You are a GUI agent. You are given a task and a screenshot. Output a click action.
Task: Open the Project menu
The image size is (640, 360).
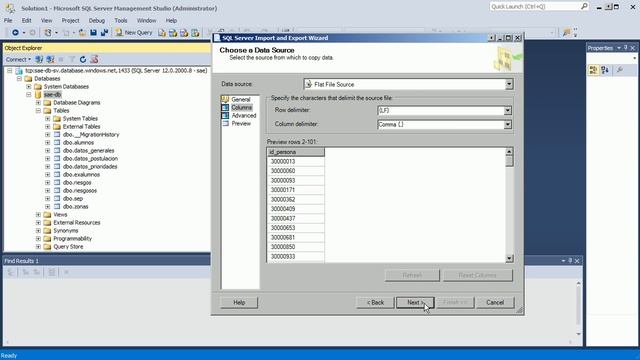70,20
